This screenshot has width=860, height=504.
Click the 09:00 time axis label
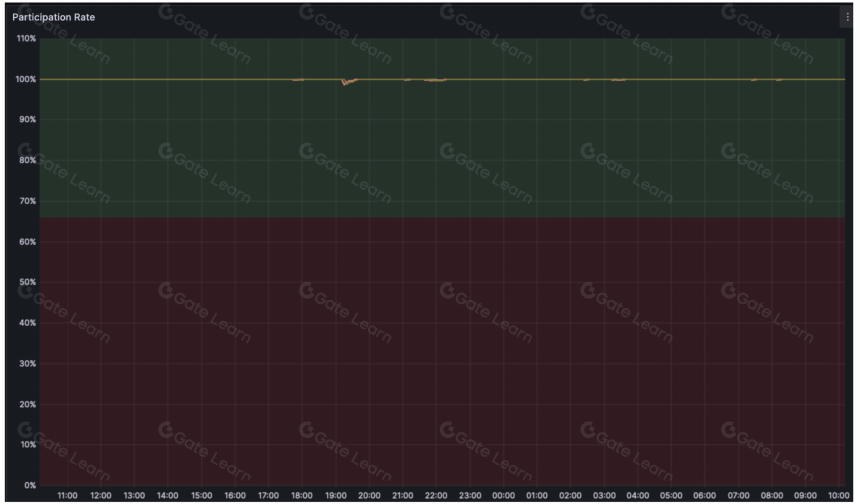point(805,495)
